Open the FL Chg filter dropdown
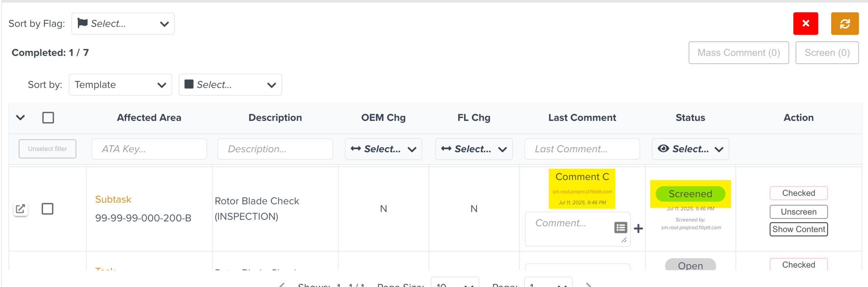Viewport: 868px width, 287px height. [474, 149]
